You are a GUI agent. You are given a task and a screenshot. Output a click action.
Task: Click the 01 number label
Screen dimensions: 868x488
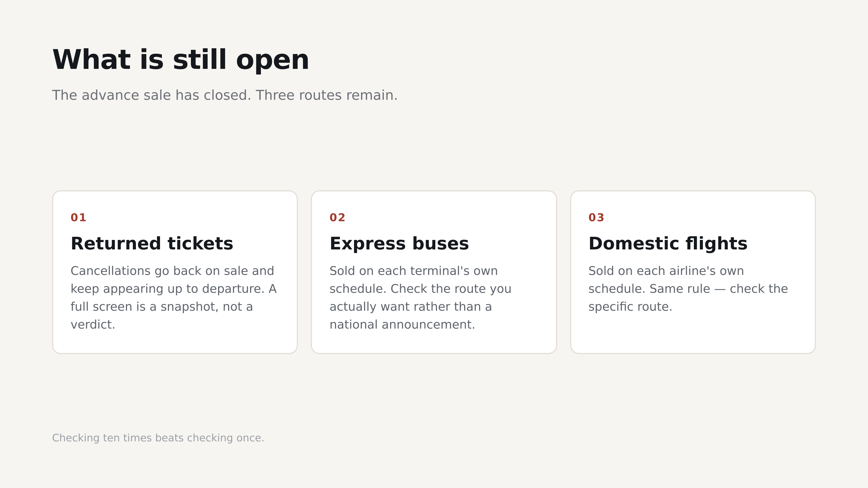click(x=78, y=217)
